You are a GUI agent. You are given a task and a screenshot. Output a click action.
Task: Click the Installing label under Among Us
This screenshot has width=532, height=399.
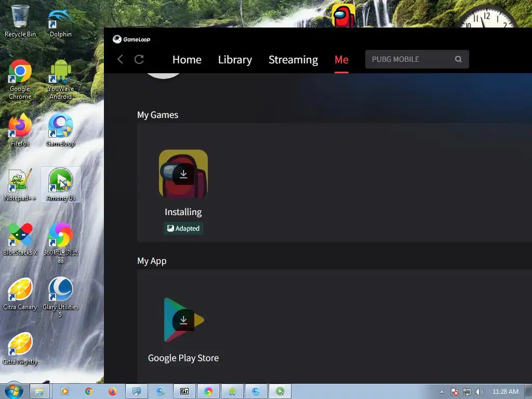pyautogui.click(x=183, y=212)
